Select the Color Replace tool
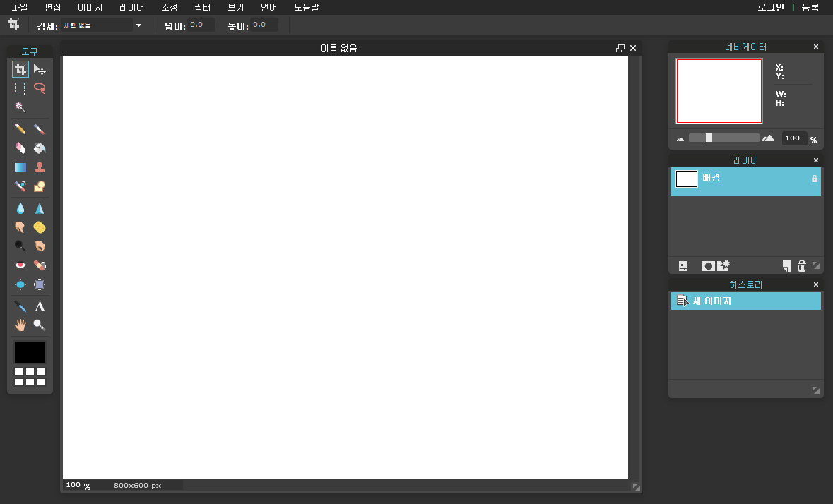Screen dimensions: 833x504 click(20, 186)
